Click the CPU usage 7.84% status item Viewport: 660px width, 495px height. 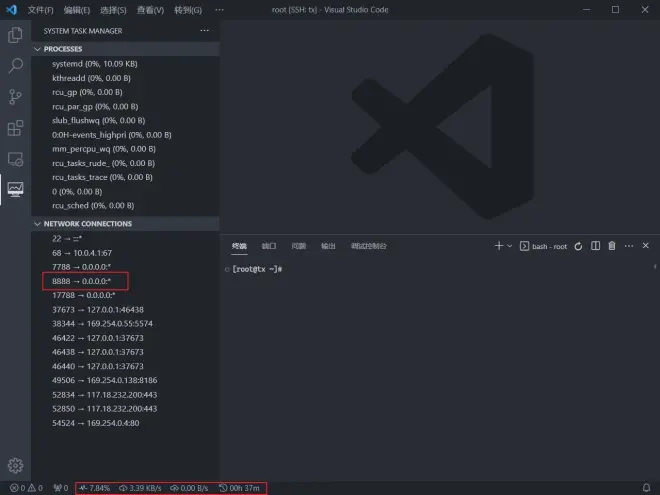coord(94,488)
